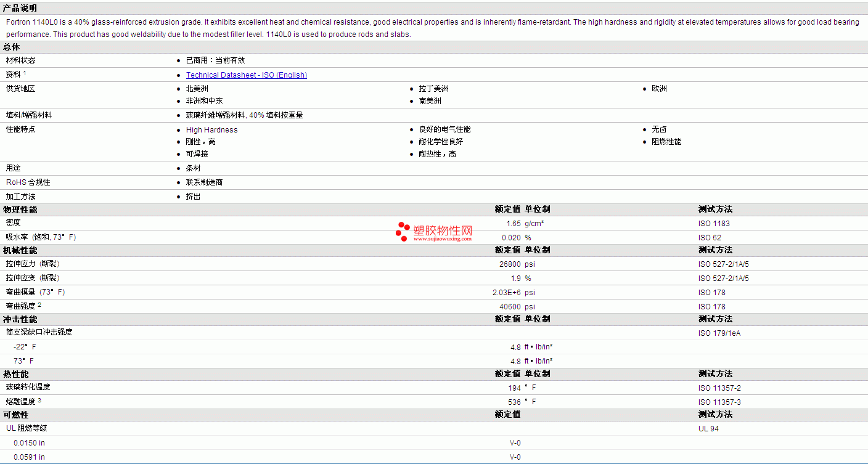Viewport: 868px width, 464px height.
Task: Click the 填料/增强材料 row label
Action: tap(29, 115)
